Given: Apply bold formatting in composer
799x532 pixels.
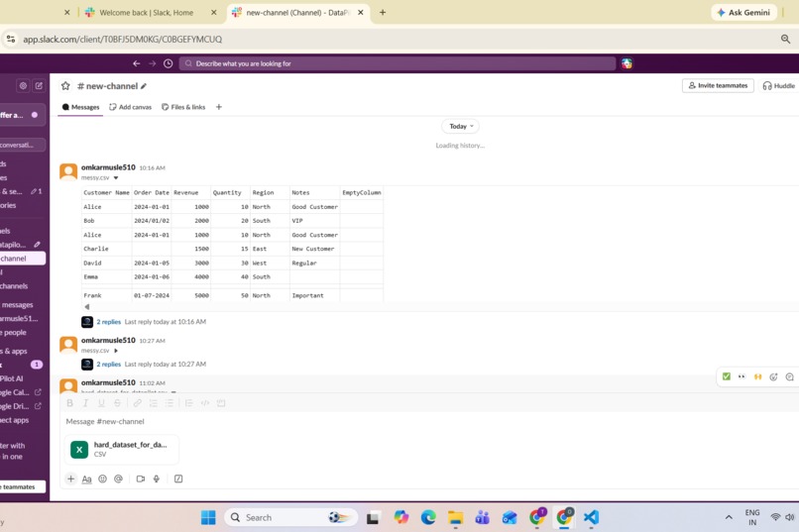Looking at the screenshot, I should (x=69, y=403).
